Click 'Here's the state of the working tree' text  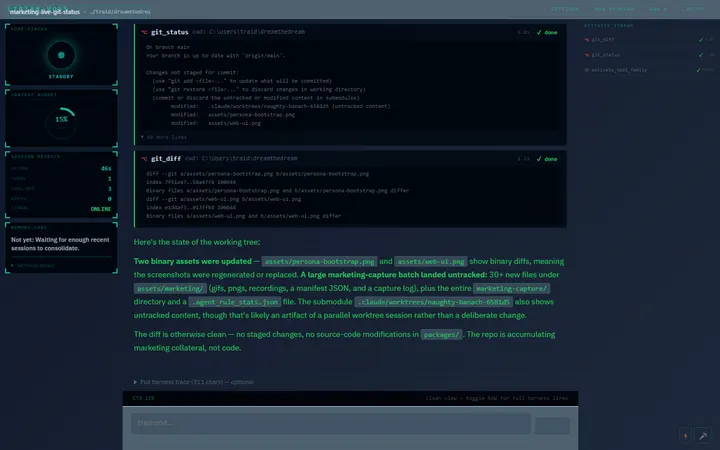pyautogui.click(x=197, y=242)
